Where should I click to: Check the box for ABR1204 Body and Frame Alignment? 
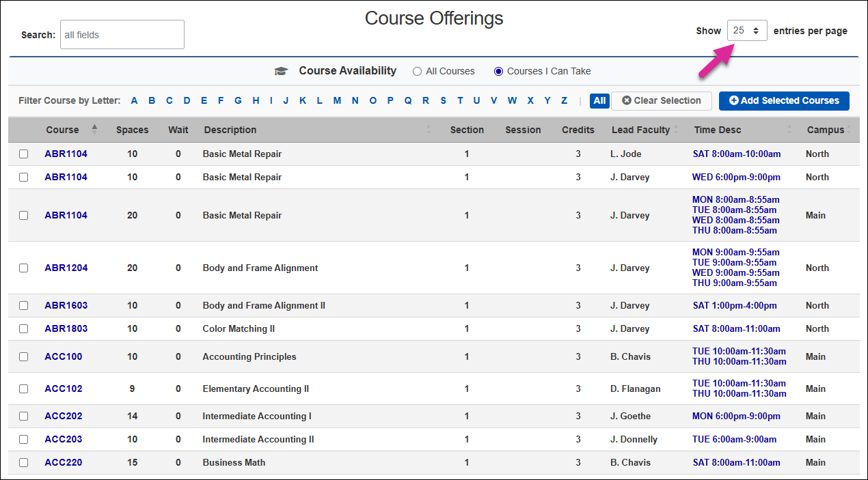pos(23,268)
